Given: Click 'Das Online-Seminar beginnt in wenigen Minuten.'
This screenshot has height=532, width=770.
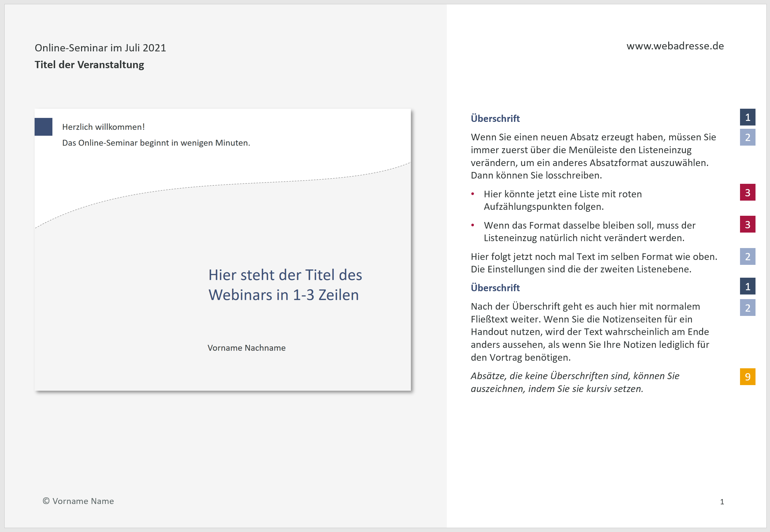Looking at the screenshot, I should (156, 143).
